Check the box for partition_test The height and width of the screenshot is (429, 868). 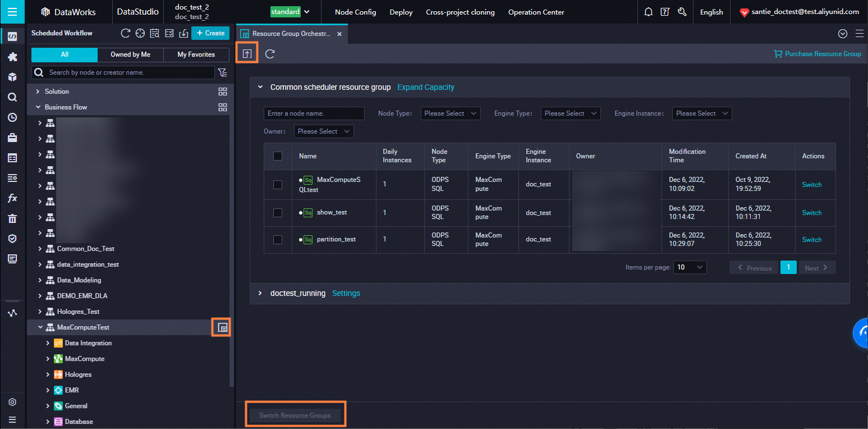coord(278,240)
